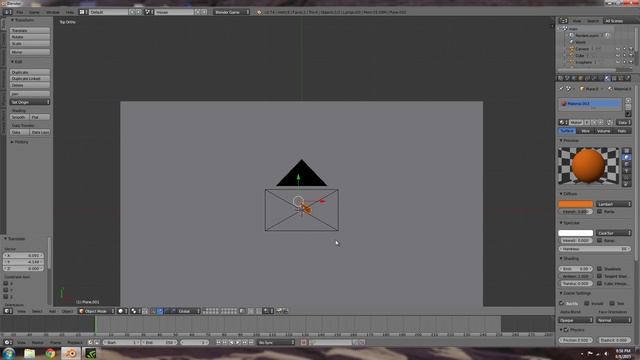Select the Icosphere item in outliner
The height and width of the screenshot is (360, 640).
[583, 62]
